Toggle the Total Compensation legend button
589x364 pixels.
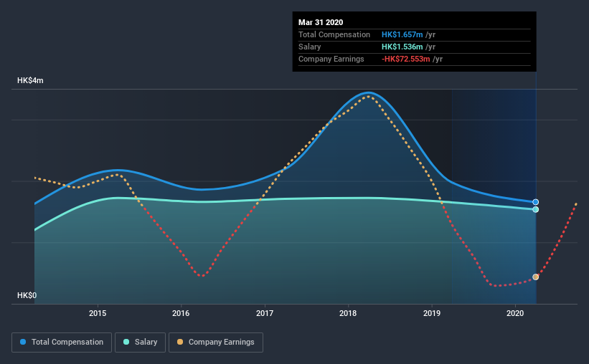click(x=62, y=343)
